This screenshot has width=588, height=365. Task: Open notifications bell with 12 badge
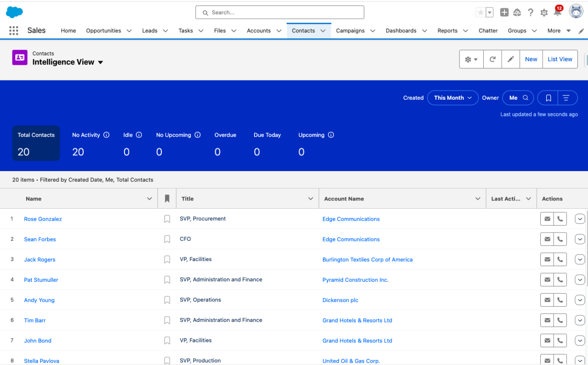558,11
